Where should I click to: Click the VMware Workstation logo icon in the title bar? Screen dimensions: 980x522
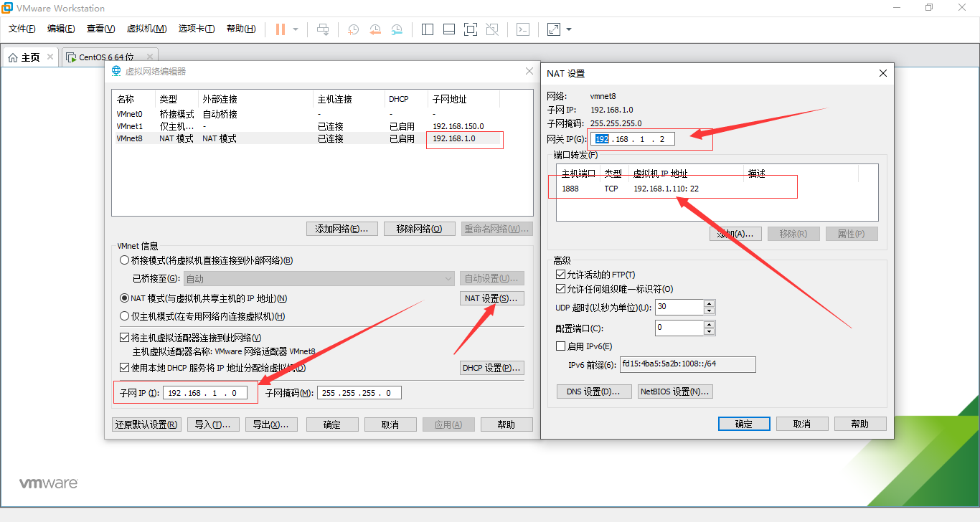pos(7,8)
